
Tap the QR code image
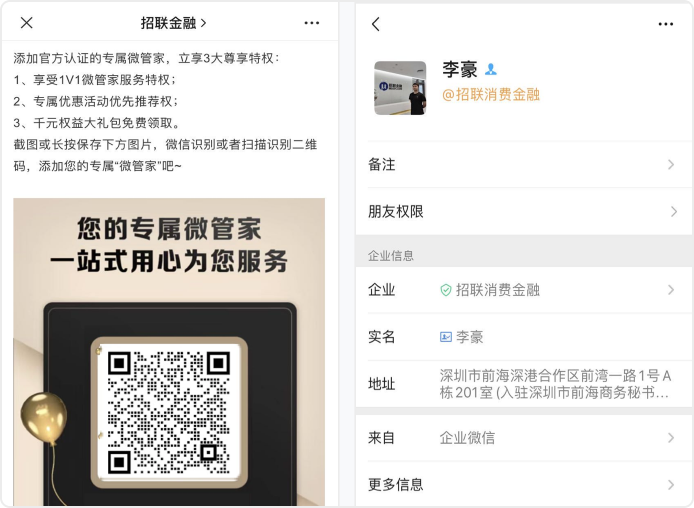[x=169, y=412]
